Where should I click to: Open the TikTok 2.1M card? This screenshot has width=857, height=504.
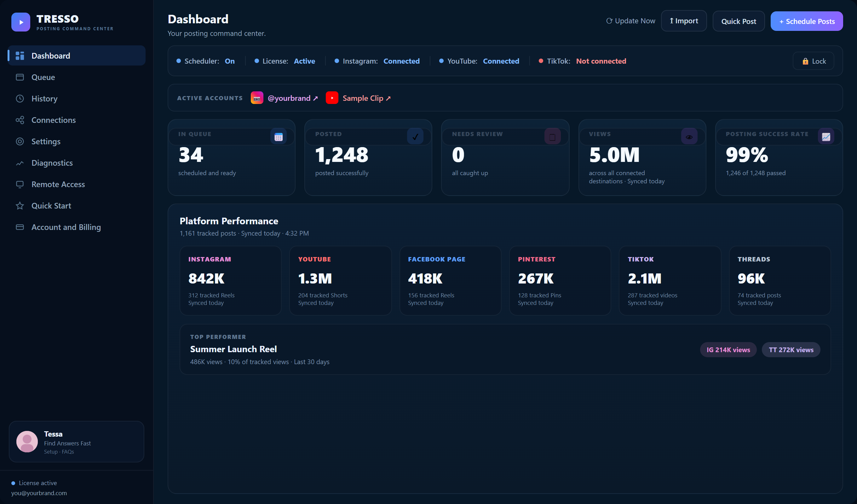tap(670, 281)
